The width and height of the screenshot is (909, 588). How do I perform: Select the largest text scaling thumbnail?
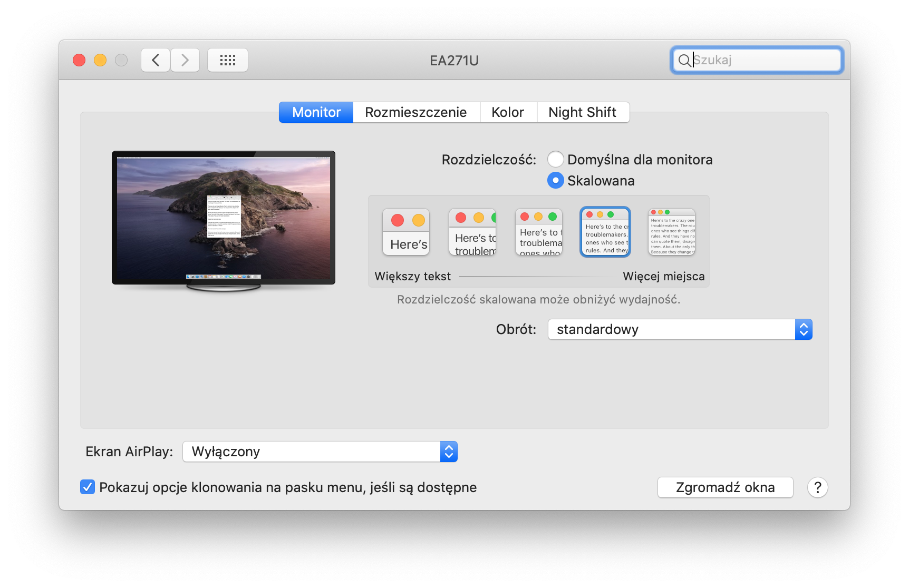point(406,232)
